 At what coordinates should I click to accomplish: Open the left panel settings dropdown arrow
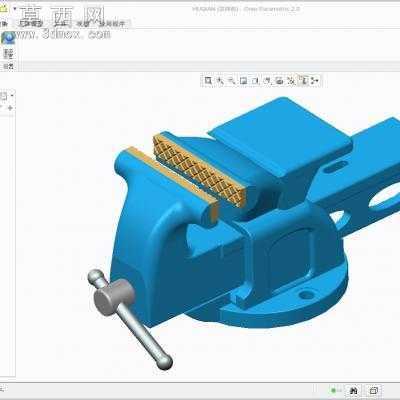[x=12, y=96]
